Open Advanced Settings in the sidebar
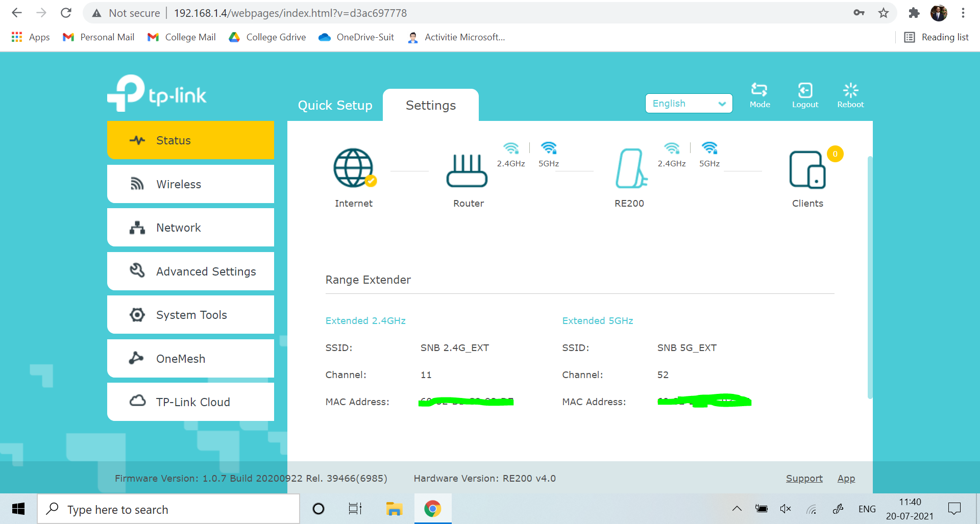Screen dimensions: 980x524 pos(190,271)
